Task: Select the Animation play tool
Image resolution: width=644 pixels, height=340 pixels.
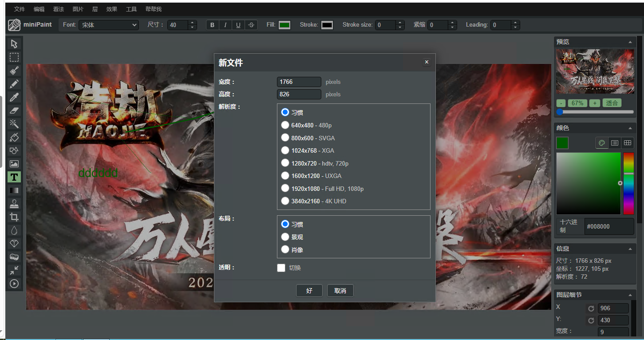Action: pos(14,283)
